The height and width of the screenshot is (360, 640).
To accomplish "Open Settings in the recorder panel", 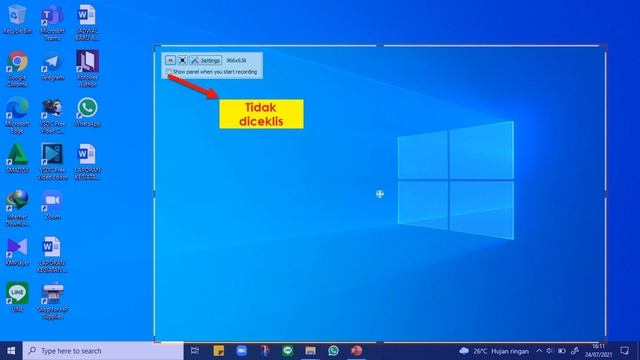I will 206,60.
